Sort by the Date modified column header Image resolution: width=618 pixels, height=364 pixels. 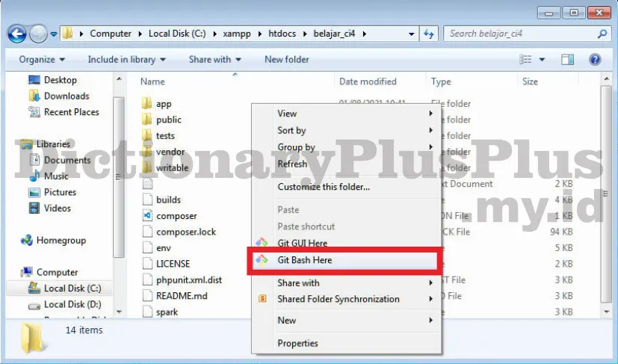point(368,81)
